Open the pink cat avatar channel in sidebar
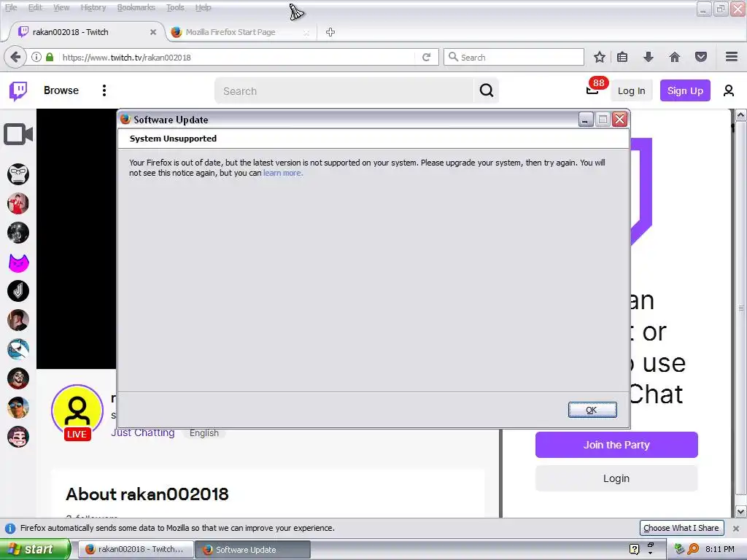The width and height of the screenshot is (747, 560). click(18, 262)
